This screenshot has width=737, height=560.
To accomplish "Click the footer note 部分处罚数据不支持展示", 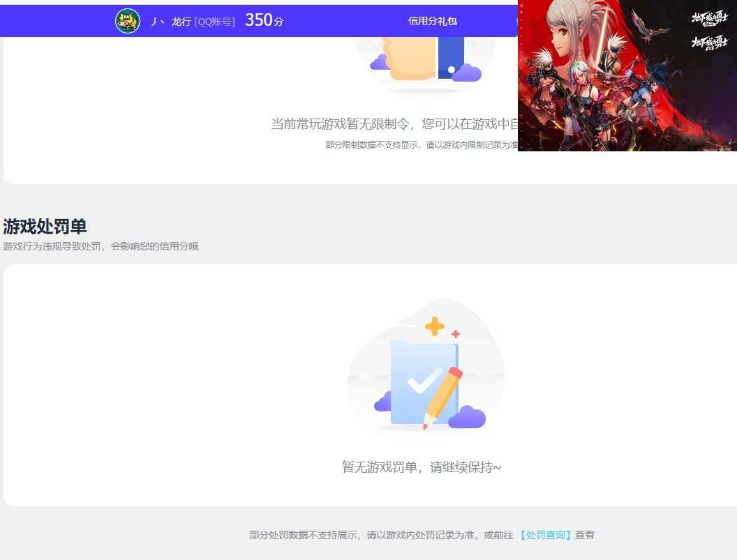I will pos(303,535).
